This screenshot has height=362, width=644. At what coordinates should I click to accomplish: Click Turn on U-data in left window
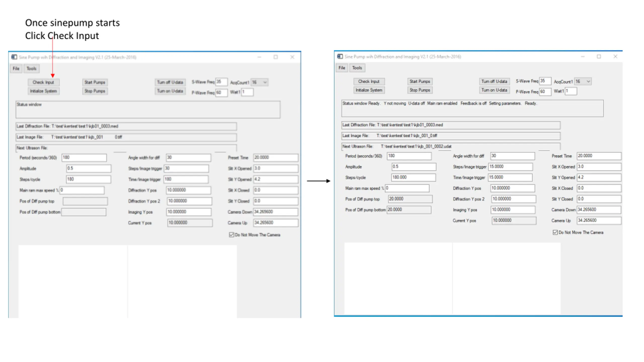[x=170, y=91]
